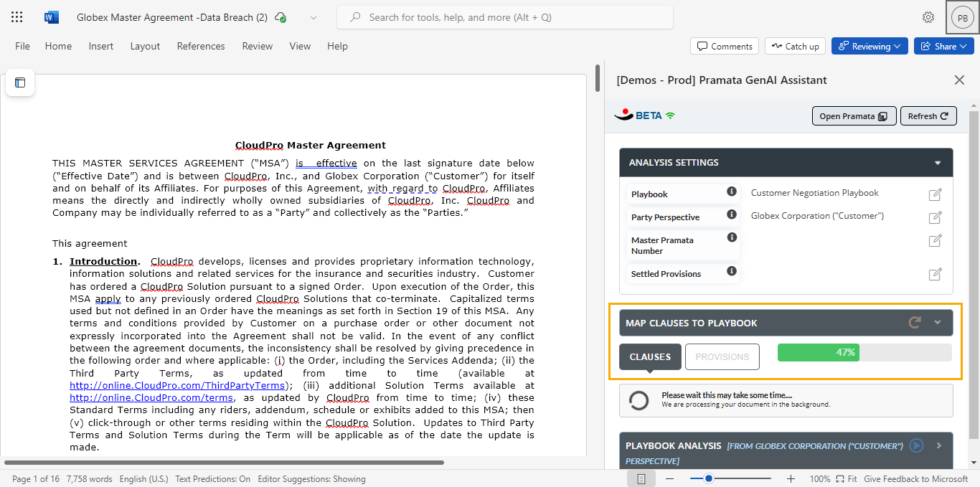Select the CLAUSES tab
Image resolution: width=980 pixels, height=487 pixels.
[x=650, y=356]
